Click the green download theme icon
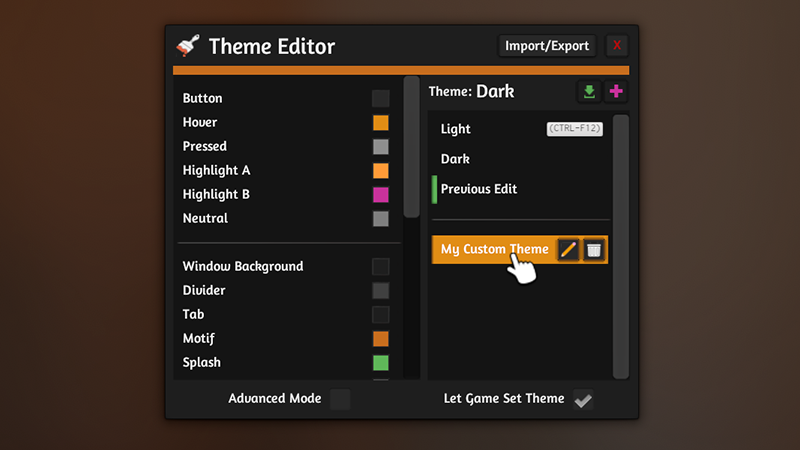800x450 pixels. click(x=589, y=92)
